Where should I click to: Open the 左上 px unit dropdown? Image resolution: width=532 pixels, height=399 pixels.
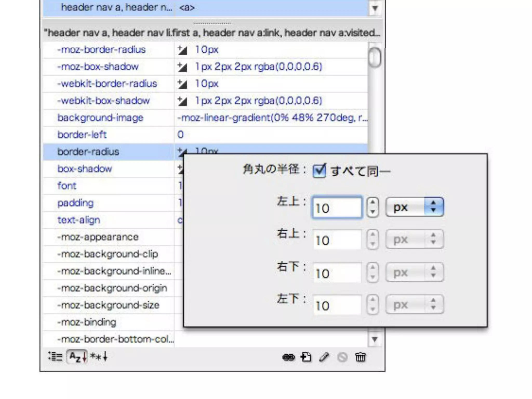(415, 207)
